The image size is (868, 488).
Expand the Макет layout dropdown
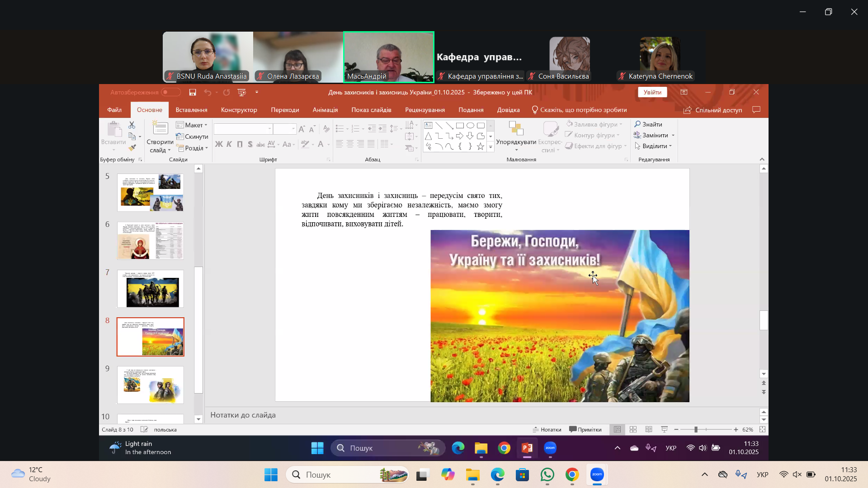(x=195, y=125)
